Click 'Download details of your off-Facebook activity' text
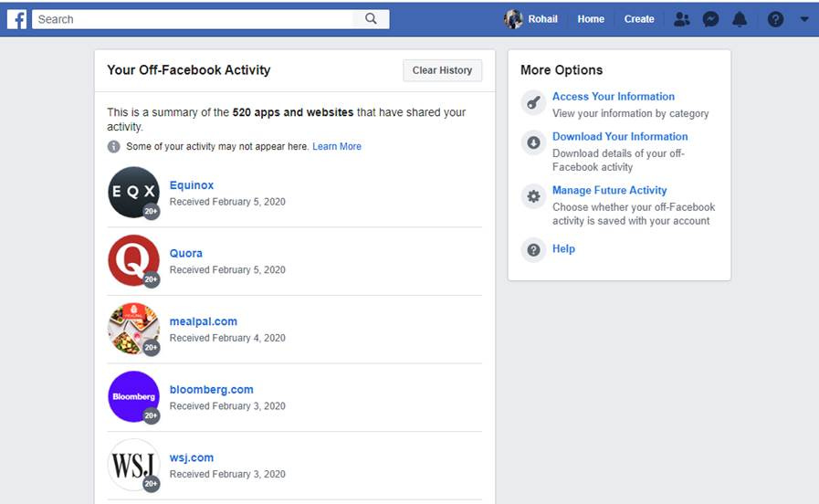The height and width of the screenshot is (504, 819). point(618,161)
